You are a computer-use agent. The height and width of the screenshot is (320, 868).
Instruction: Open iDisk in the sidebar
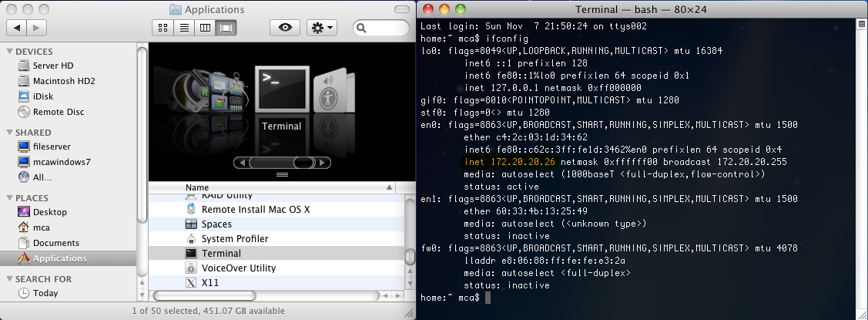click(x=42, y=96)
